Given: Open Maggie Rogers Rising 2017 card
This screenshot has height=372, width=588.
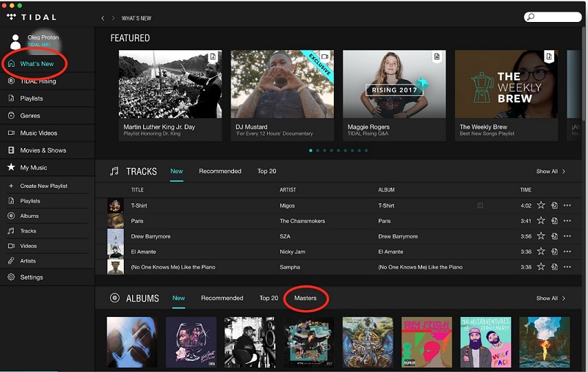Looking at the screenshot, I should click(394, 96).
